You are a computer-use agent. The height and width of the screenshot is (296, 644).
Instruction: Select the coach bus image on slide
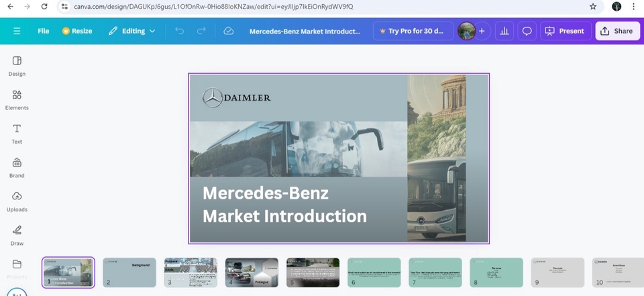(x=299, y=149)
